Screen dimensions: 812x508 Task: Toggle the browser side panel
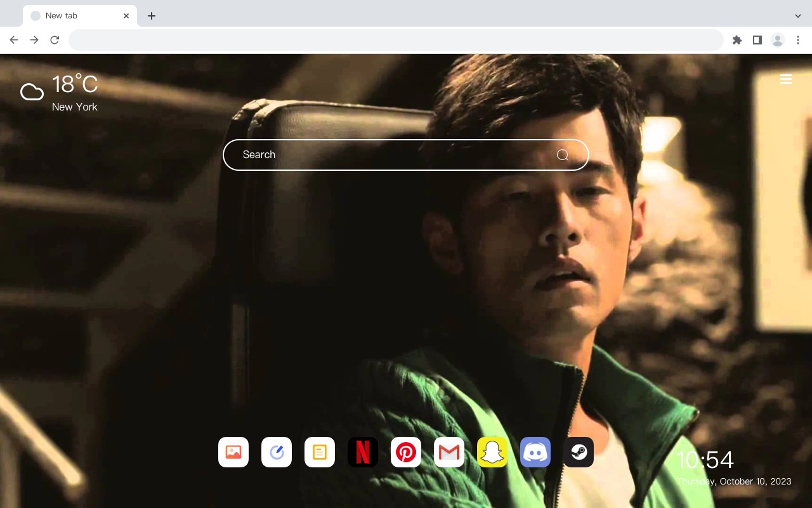pos(757,40)
